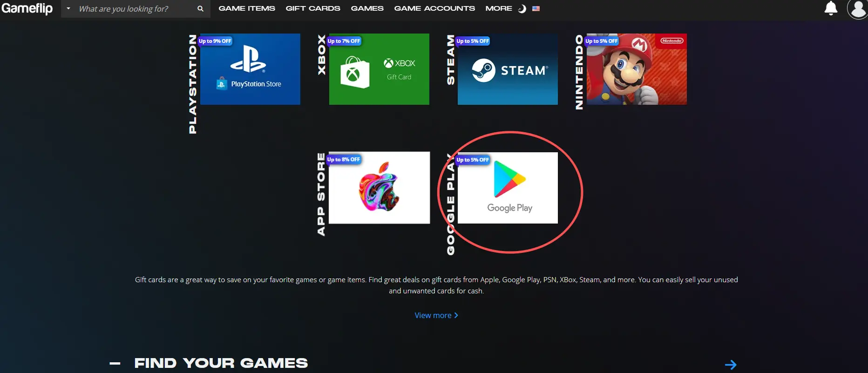
Task: Select the Steam gift card tile
Action: tap(508, 69)
